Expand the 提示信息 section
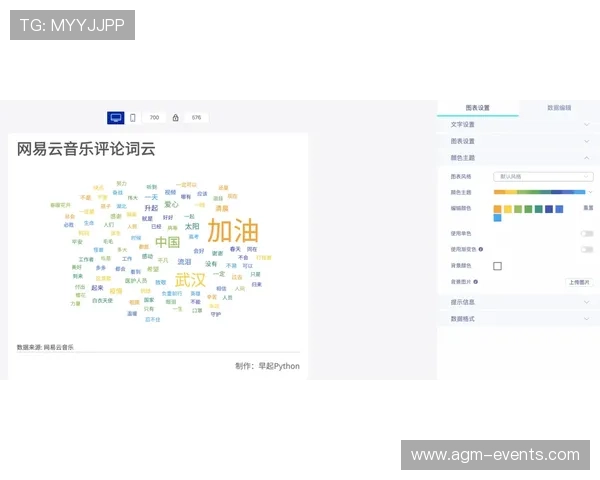600x480 pixels. coord(518,302)
